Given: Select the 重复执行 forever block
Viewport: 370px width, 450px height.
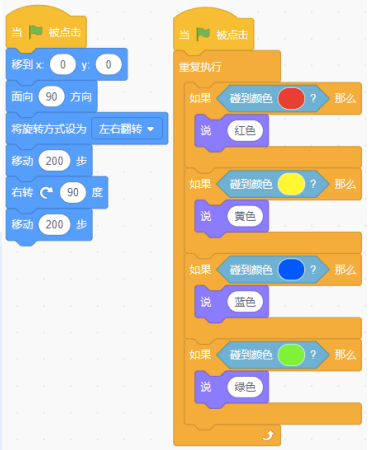Looking at the screenshot, I should click(x=200, y=67).
